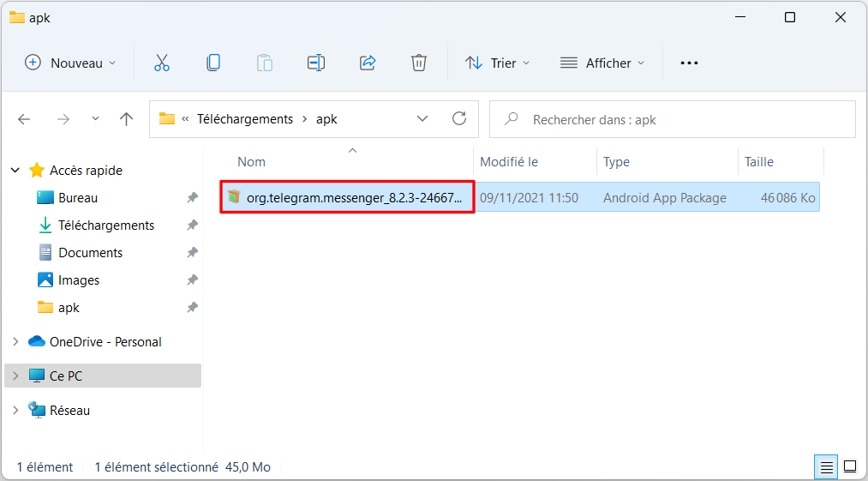Click pin icon next to Téléchargements

click(192, 225)
